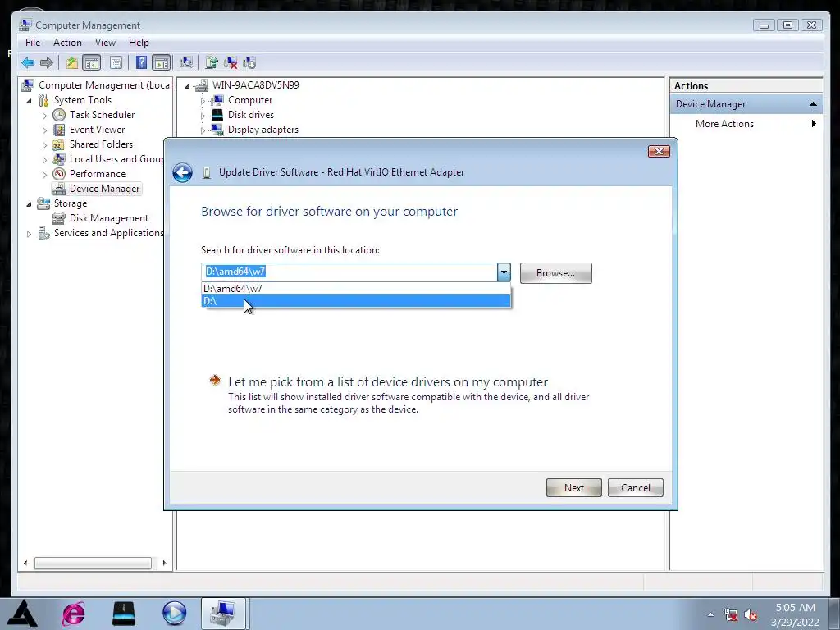840x630 pixels.
Task: Collapse the System Tools tree node
Action: (29, 101)
